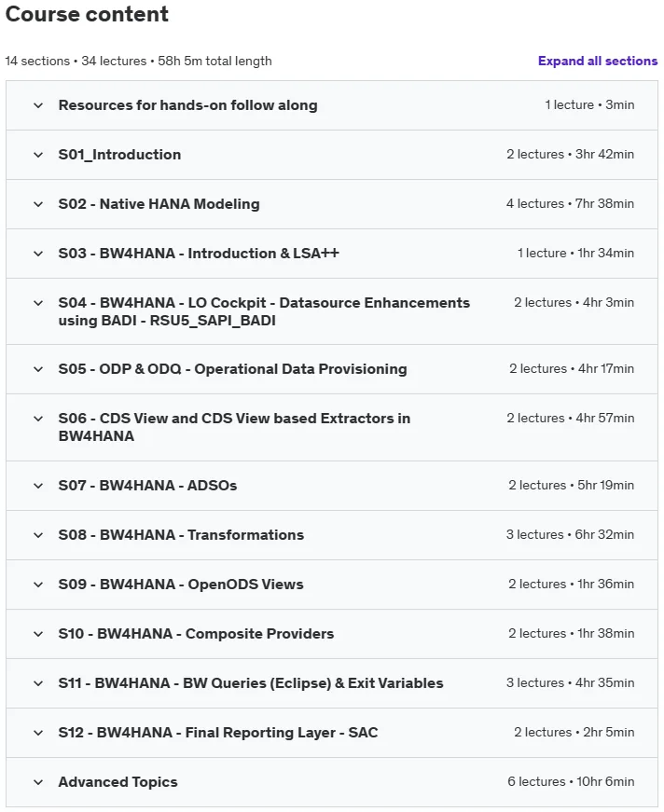
Task: Click chevron for S06 CDS View section
Action: pyautogui.click(x=38, y=419)
